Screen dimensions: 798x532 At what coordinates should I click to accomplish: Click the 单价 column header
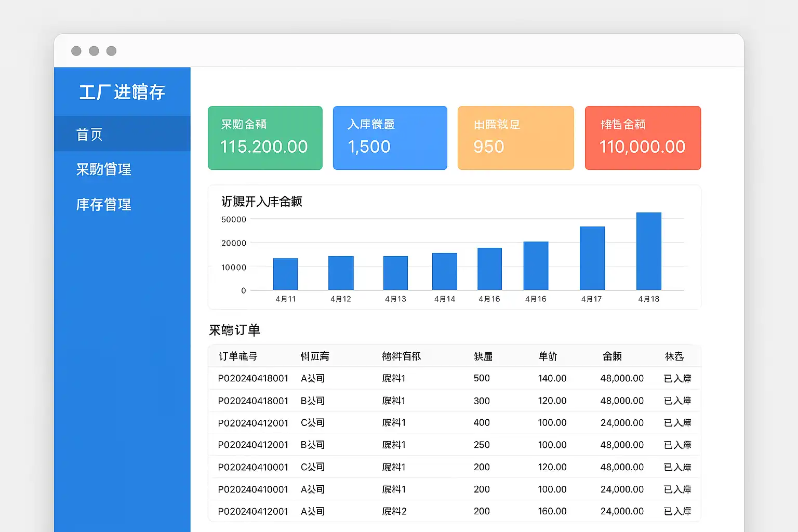pos(548,356)
